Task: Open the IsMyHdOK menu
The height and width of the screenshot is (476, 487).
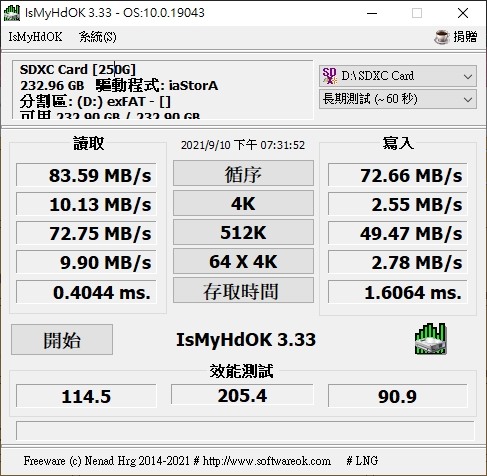Action: tap(35, 37)
